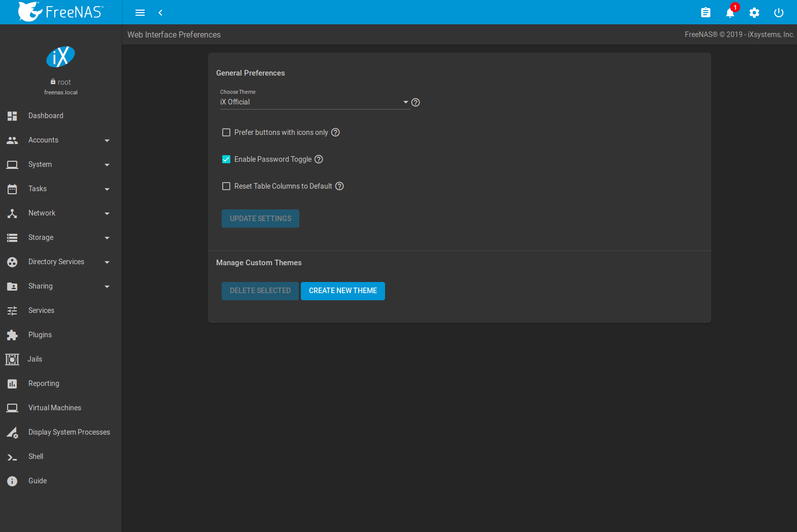Image resolution: width=797 pixels, height=532 pixels.
Task: Uncheck Enable Password Toggle
Action: pyautogui.click(x=226, y=159)
